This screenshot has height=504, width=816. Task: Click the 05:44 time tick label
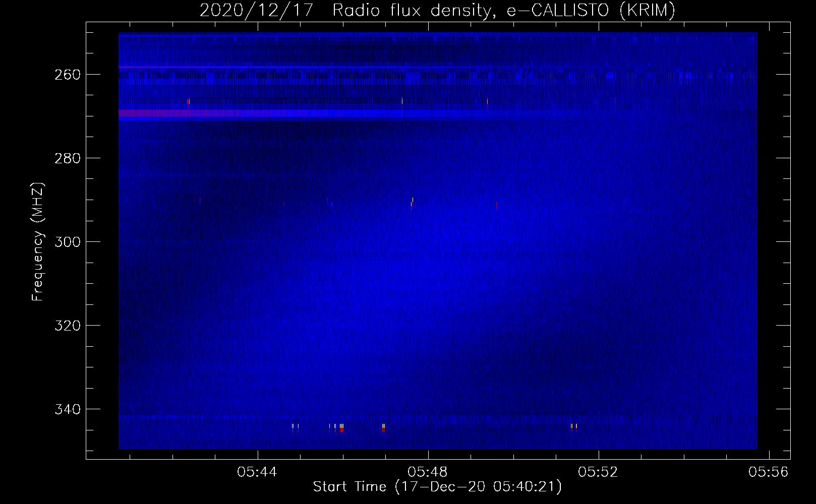click(x=257, y=472)
